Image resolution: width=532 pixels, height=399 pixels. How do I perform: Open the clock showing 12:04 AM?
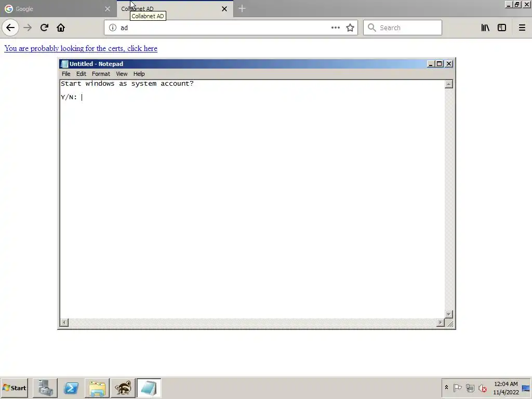[x=506, y=388]
